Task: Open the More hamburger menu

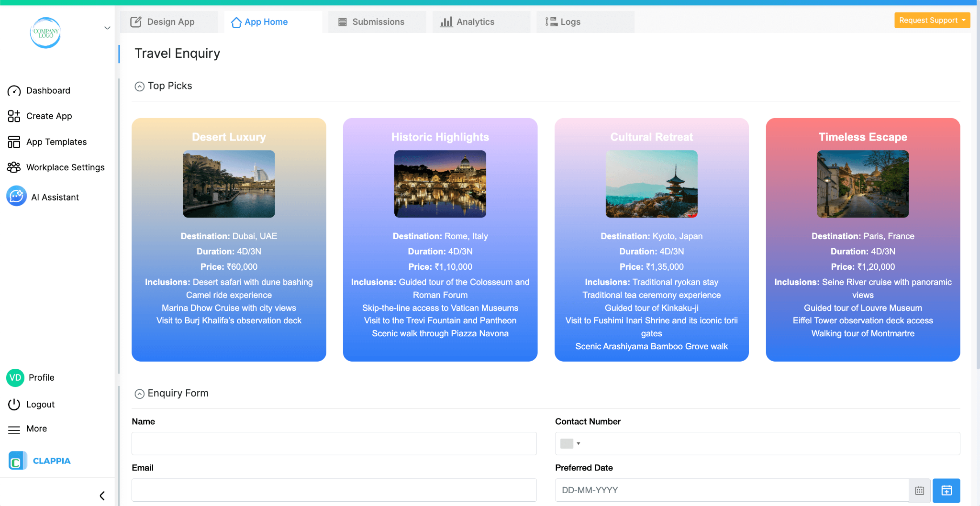Action: [x=14, y=429]
